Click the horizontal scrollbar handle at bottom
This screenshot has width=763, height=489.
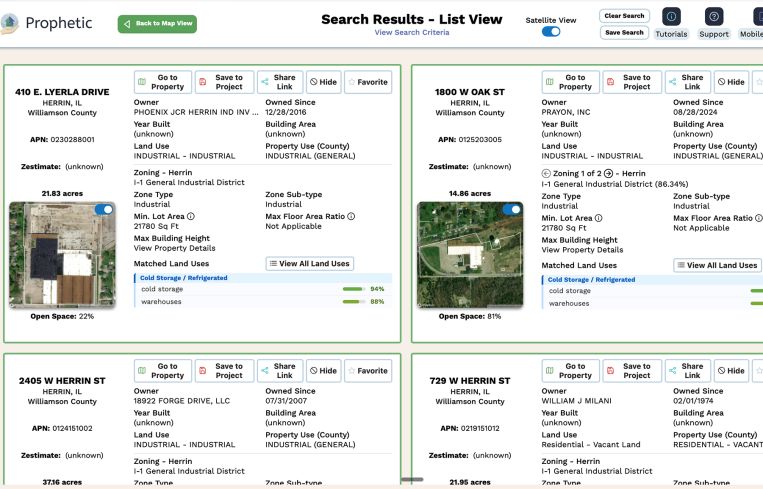point(412,480)
